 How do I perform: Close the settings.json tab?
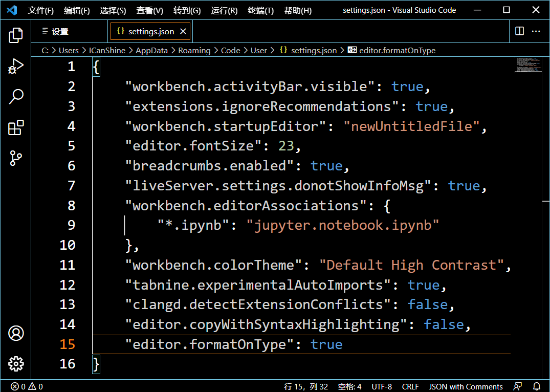183,32
